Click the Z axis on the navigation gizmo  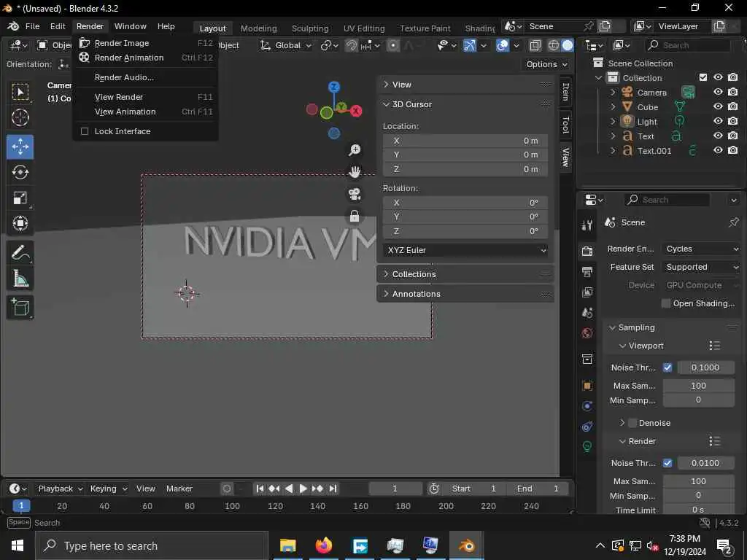click(334, 87)
